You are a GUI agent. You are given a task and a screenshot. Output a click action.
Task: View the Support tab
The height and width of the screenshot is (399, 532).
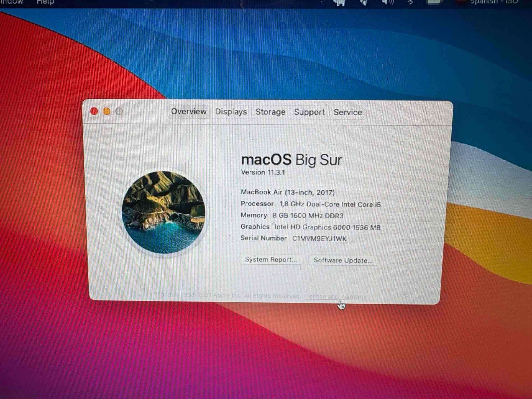coord(309,112)
